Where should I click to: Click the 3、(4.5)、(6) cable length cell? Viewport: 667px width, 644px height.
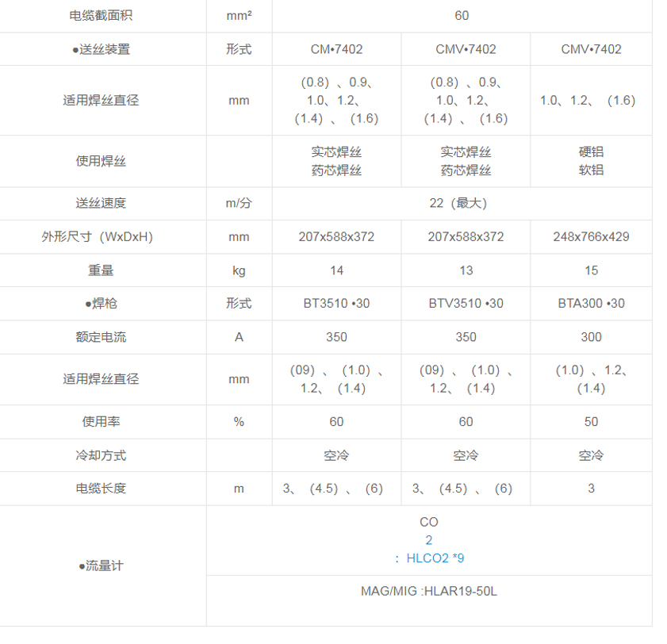coord(336,488)
